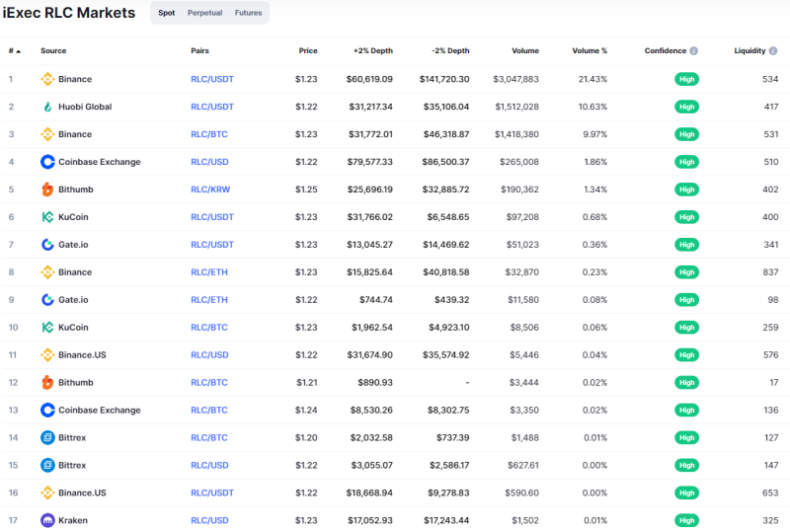This screenshot has width=790, height=532.
Task: Click the $1.25 price in Bithumb row
Action: (x=306, y=190)
